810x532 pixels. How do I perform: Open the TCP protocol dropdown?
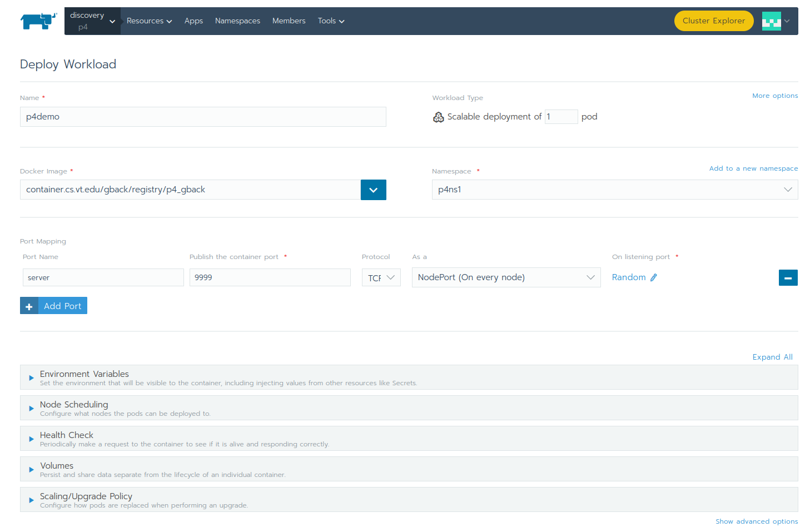pyautogui.click(x=381, y=277)
